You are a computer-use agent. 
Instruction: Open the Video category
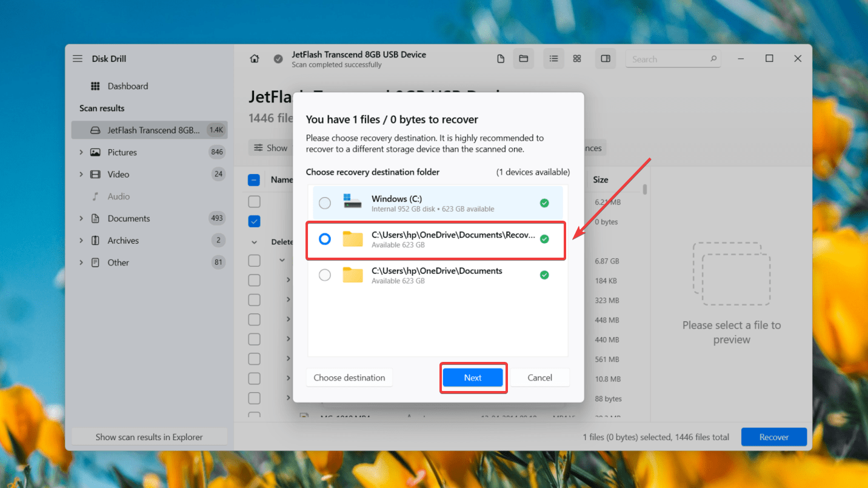(x=118, y=174)
